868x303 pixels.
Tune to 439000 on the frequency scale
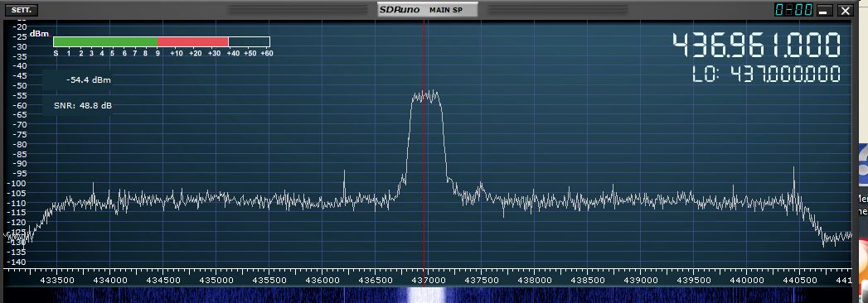pos(641,281)
